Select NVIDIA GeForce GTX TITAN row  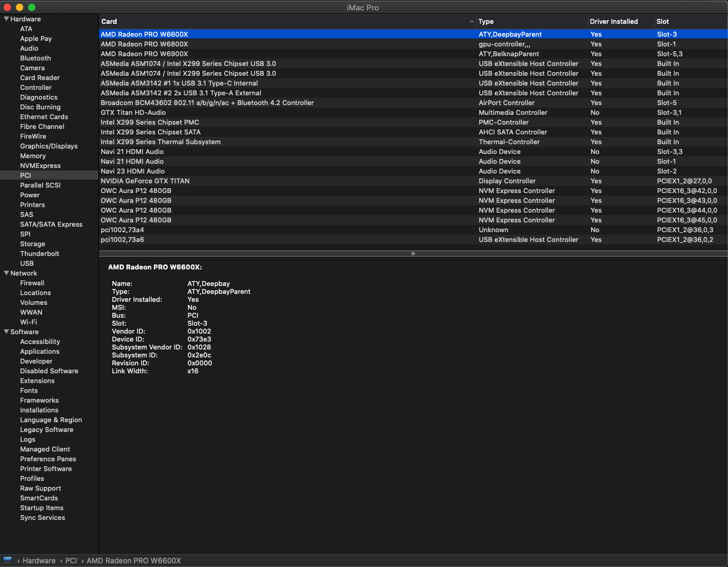[413, 181]
